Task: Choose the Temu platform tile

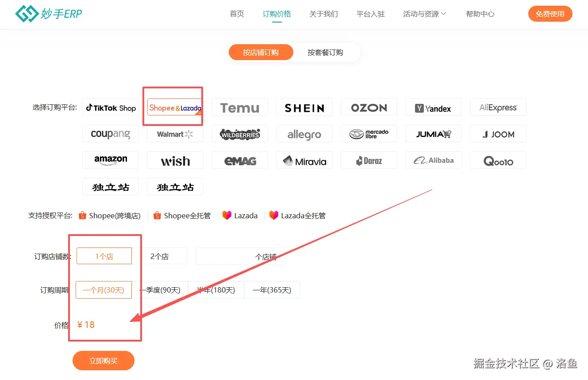Action: pos(240,107)
